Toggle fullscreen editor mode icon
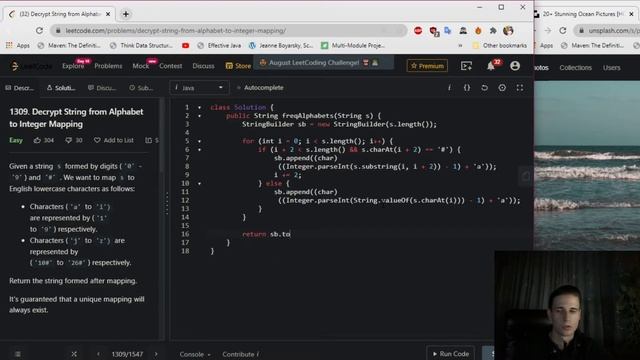Image resolution: width=640 pixels, height=360 pixels. pyautogui.click(x=520, y=87)
